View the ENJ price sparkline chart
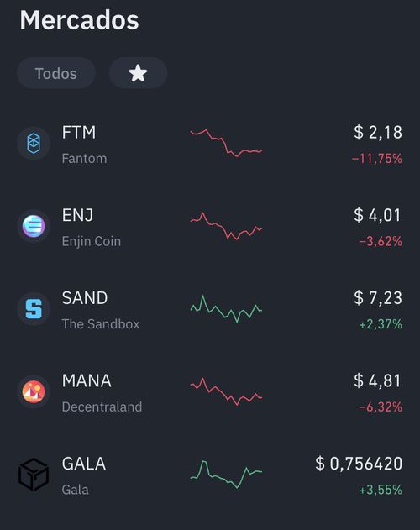 click(226, 226)
